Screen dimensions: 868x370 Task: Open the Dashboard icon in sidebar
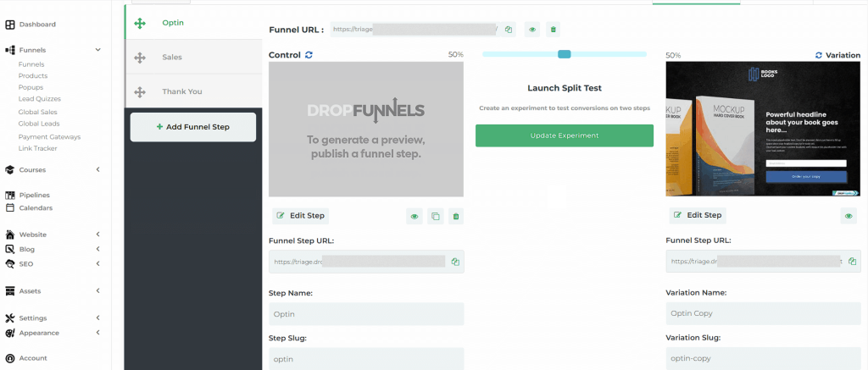pyautogui.click(x=10, y=25)
